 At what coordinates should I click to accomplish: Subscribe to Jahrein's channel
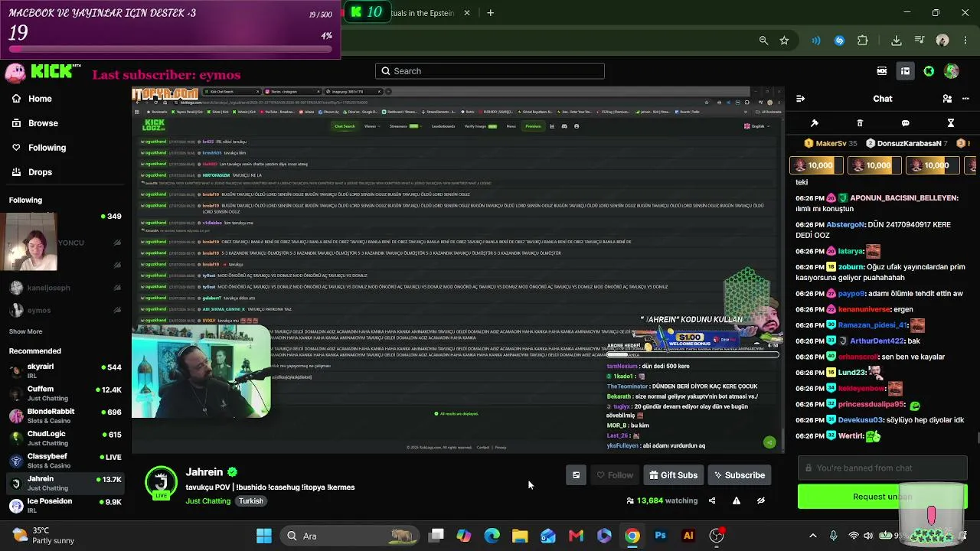click(739, 475)
